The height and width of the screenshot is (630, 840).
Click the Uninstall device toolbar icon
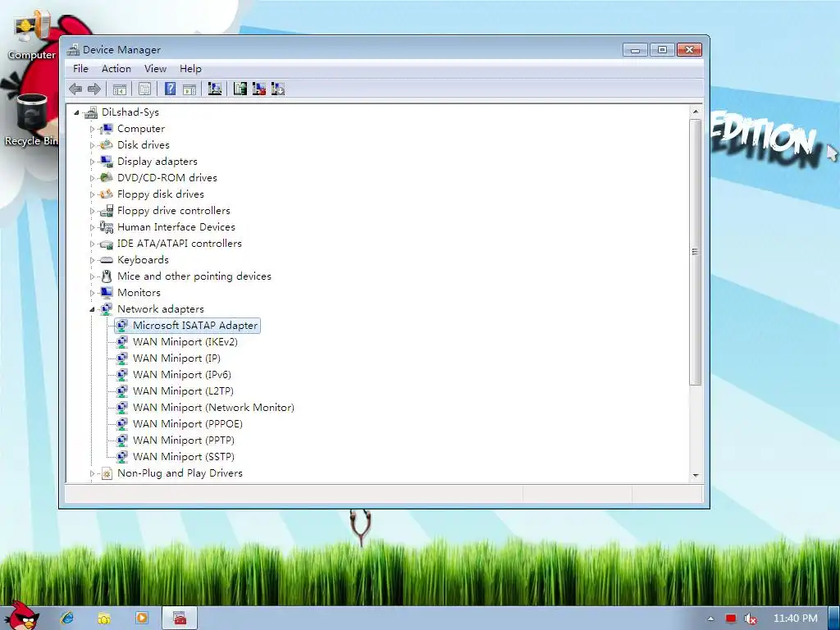click(x=259, y=89)
